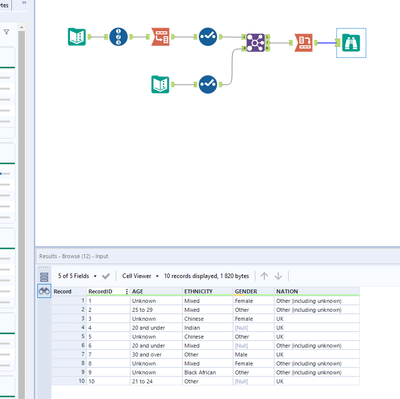This screenshot has height=399, width=400.
Task: Click the left panel vertical scrollbar track
Action: (x=21, y=213)
